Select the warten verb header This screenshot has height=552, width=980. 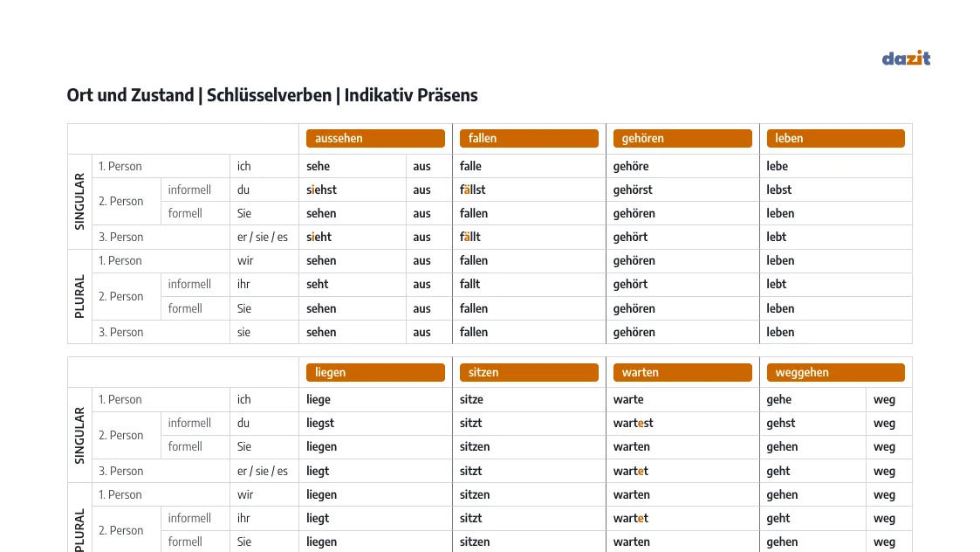tap(682, 372)
